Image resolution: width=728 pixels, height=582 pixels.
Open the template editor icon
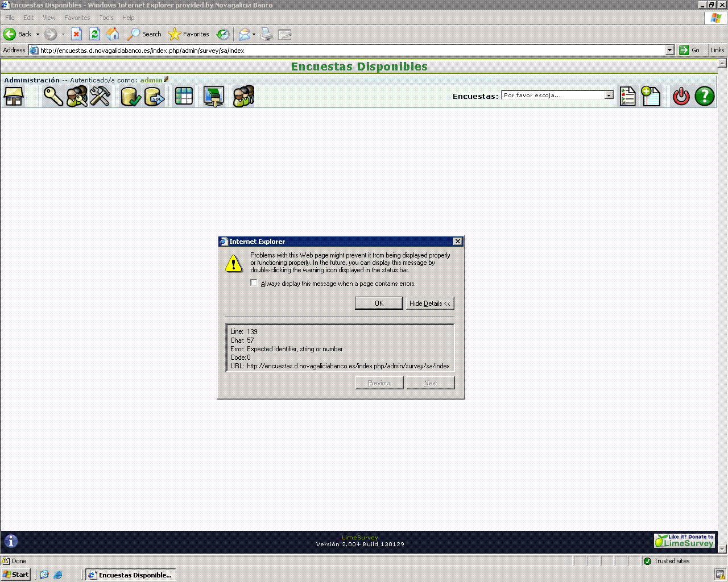214,96
